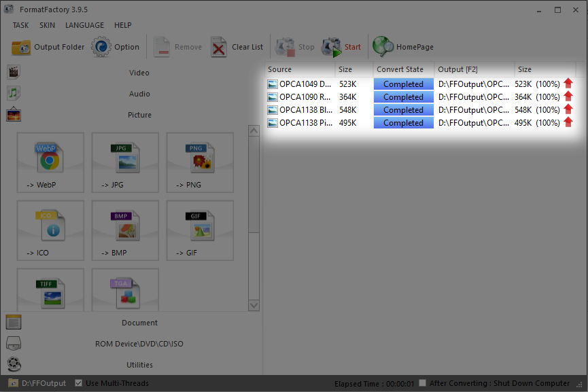The width and height of the screenshot is (588, 392).
Task: Click the Clear List button
Action: coord(237,47)
